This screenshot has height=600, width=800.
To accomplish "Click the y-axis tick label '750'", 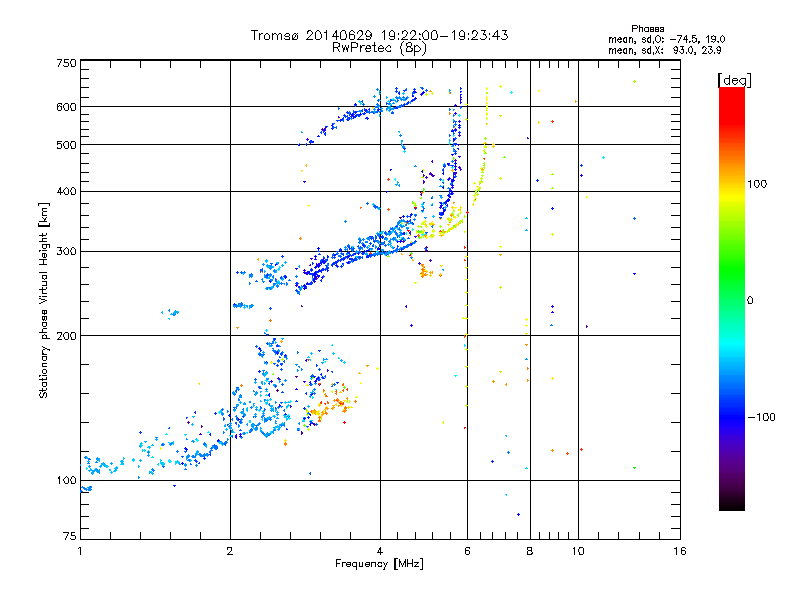I will (x=66, y=63).
